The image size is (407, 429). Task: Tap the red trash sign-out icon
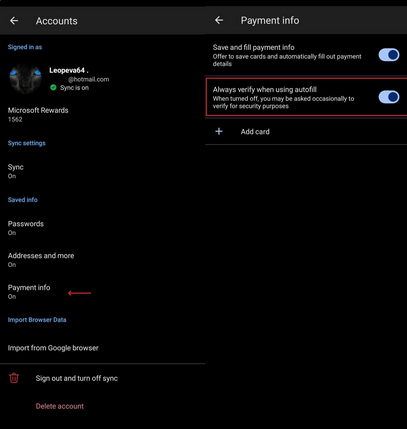[14, 378]
